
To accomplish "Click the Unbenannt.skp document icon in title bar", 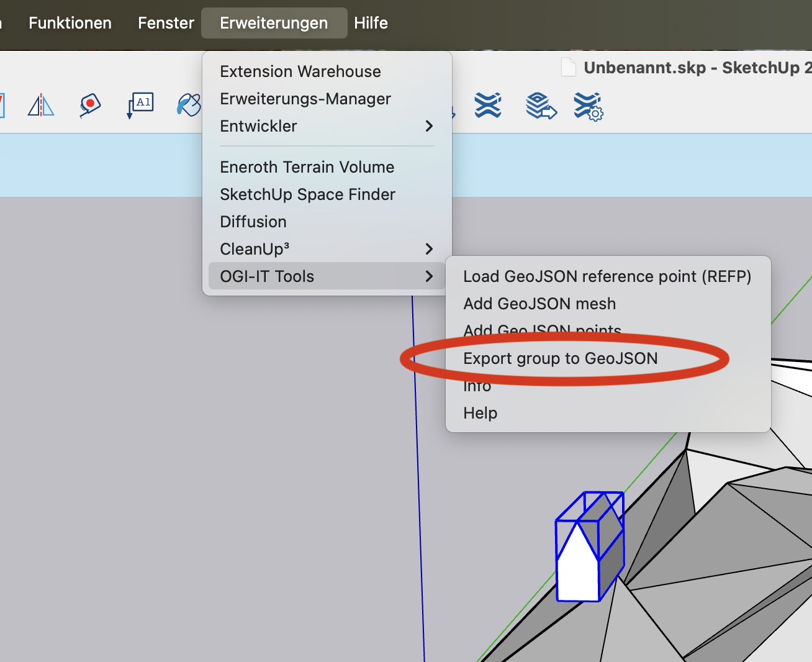I will (568, 67).
